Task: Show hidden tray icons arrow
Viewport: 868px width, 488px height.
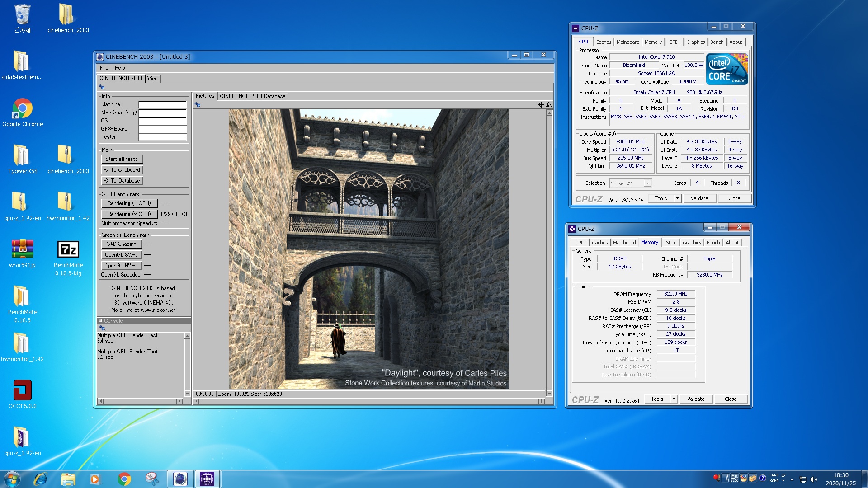Action: coord(792,479)
